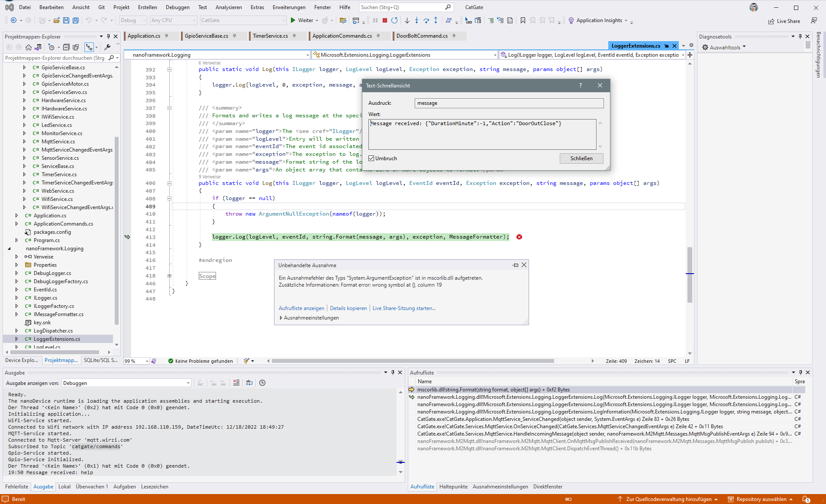Image resolution: width=826 pixels, height=504 pixels.
Task: Enable the Umbruch checkbox
Action: [371, 158]
